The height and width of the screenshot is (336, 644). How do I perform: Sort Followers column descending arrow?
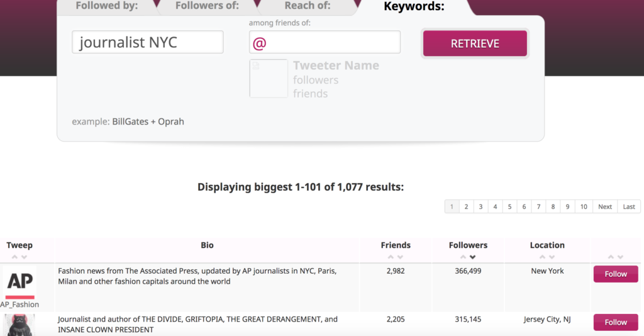pos(473,257)
